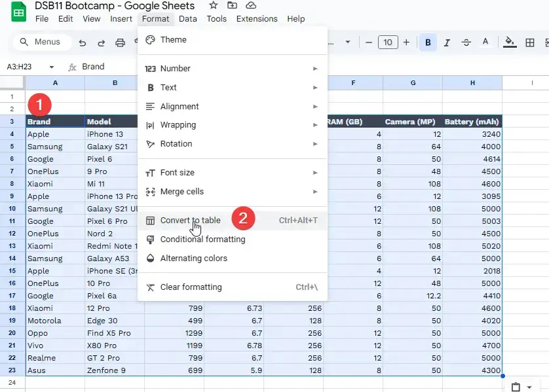Select column F header
This screenshot has height=392, width=549.
click(353, 83)
